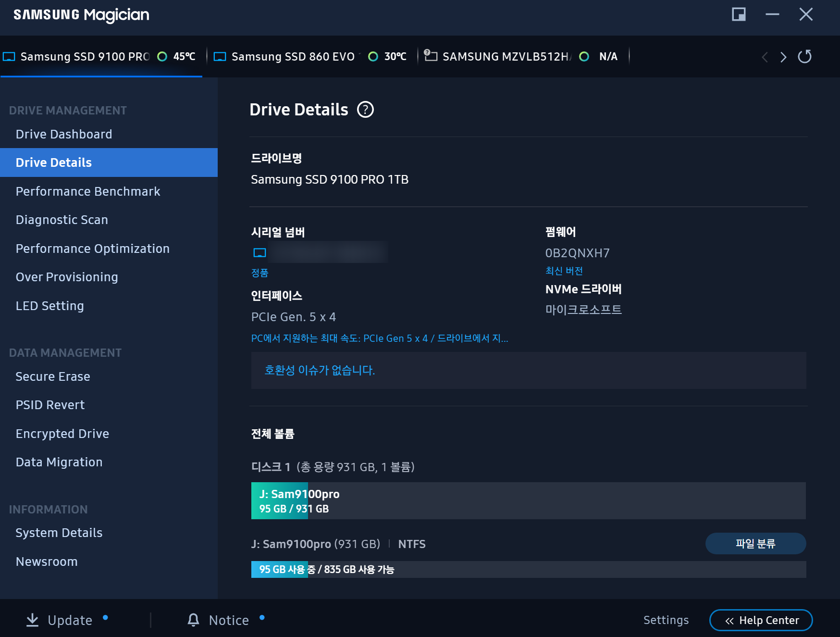Click the Samsung SSD 9100 PRO 1TB name
This screenshot has height=637, width=840.
pos(330,179)
